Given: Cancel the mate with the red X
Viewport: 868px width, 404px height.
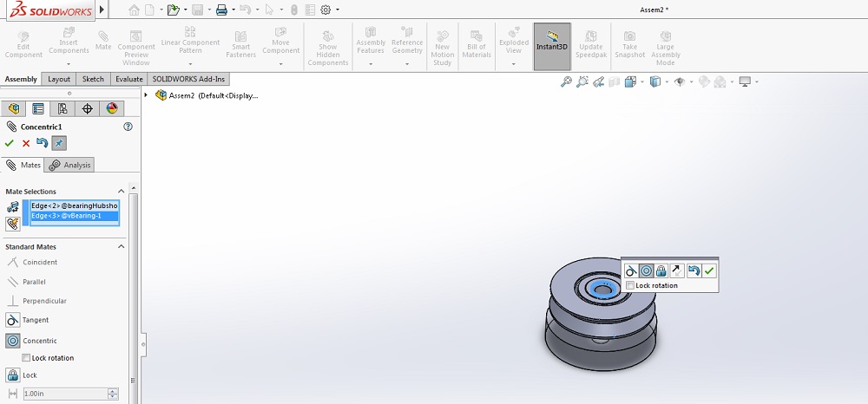Looking at the screenshot, I should (25, 143).
